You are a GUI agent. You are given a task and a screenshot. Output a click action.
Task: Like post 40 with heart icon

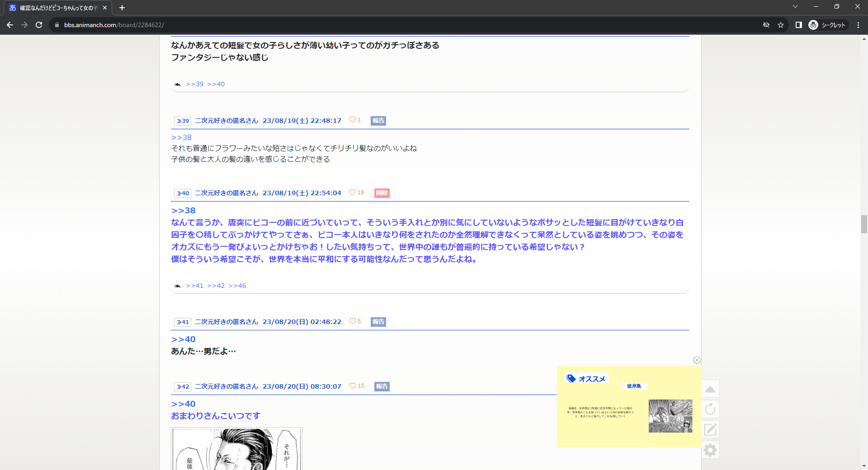(x=353, y=193)
